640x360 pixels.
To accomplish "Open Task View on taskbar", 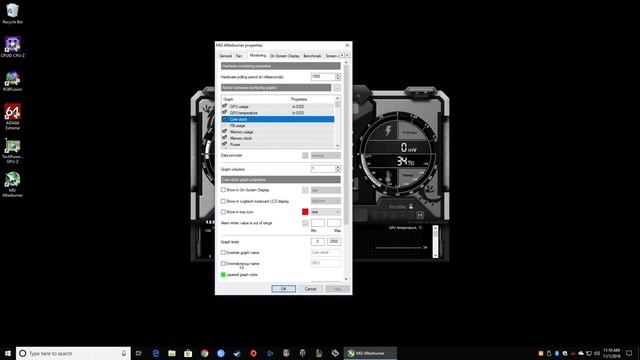I will coord(139,353).
